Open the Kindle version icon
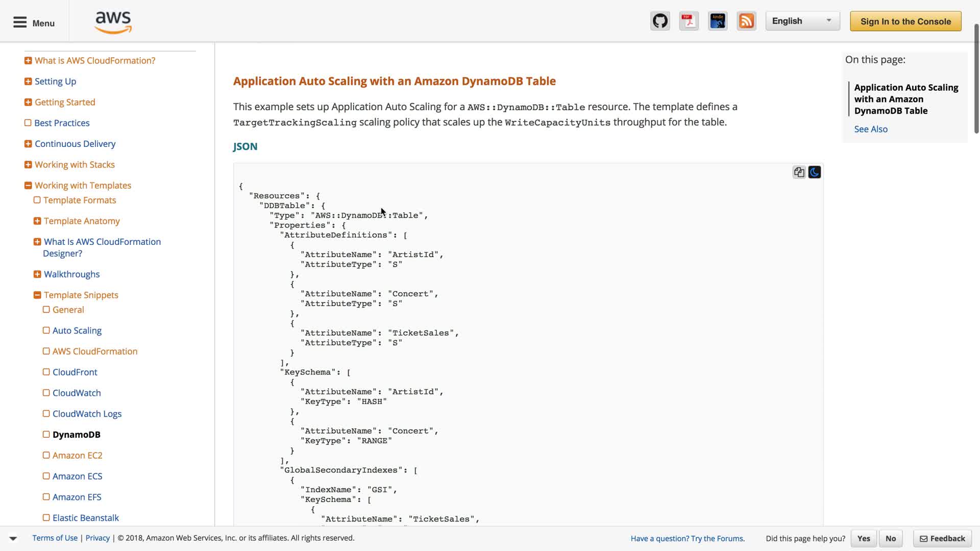 [718, 21]
